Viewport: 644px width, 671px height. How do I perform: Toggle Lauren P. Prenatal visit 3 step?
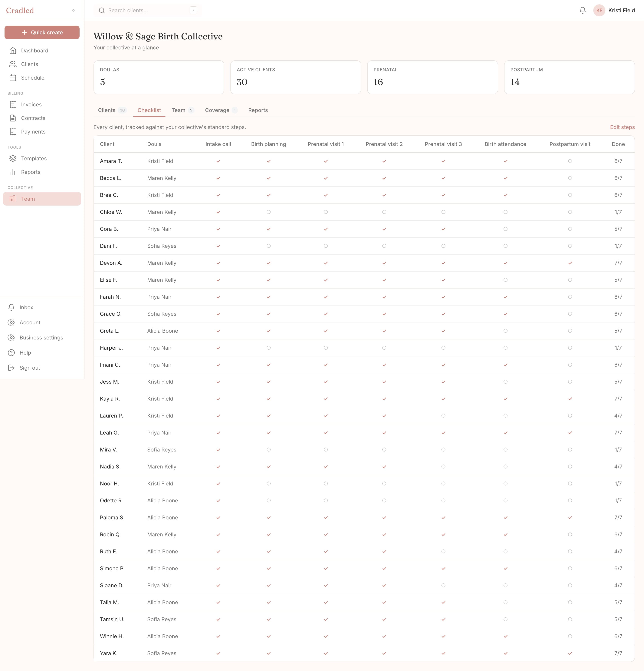point(443,416)
